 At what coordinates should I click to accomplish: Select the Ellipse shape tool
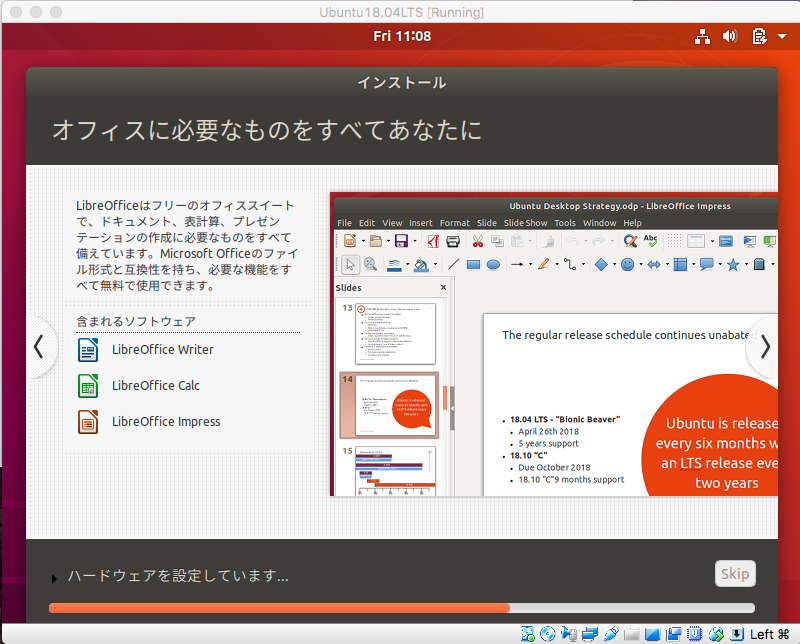493,265
